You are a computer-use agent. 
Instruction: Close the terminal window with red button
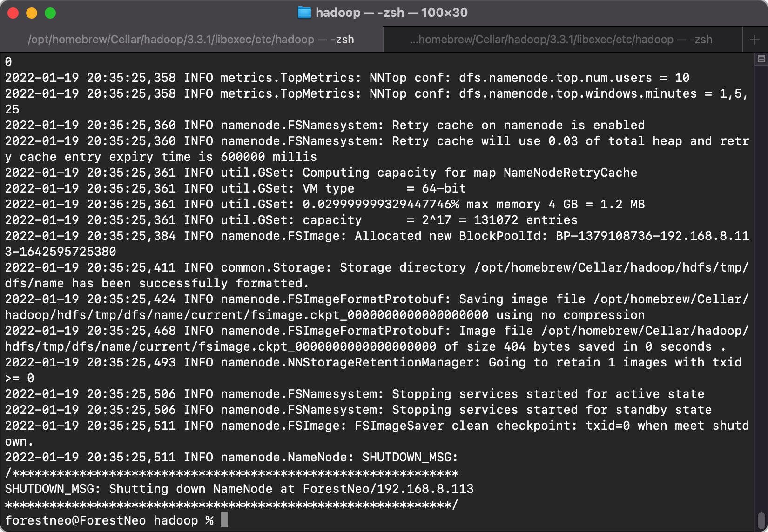point(13,13)
